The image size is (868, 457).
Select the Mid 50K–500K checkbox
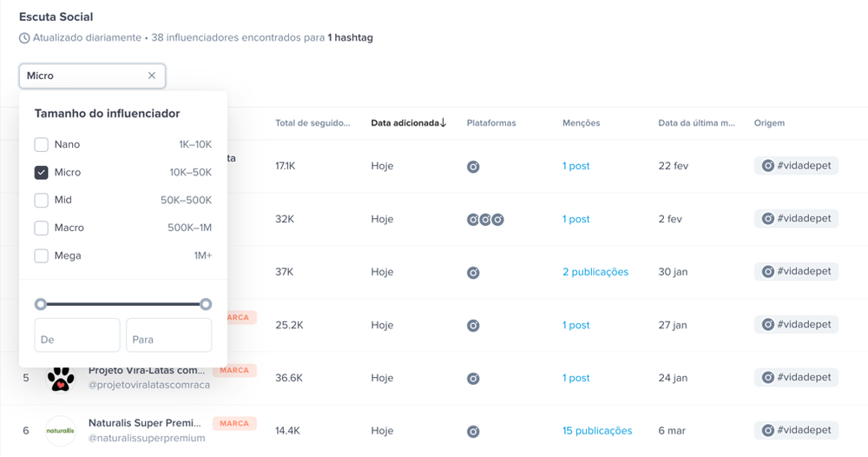[x=42, y=200]
